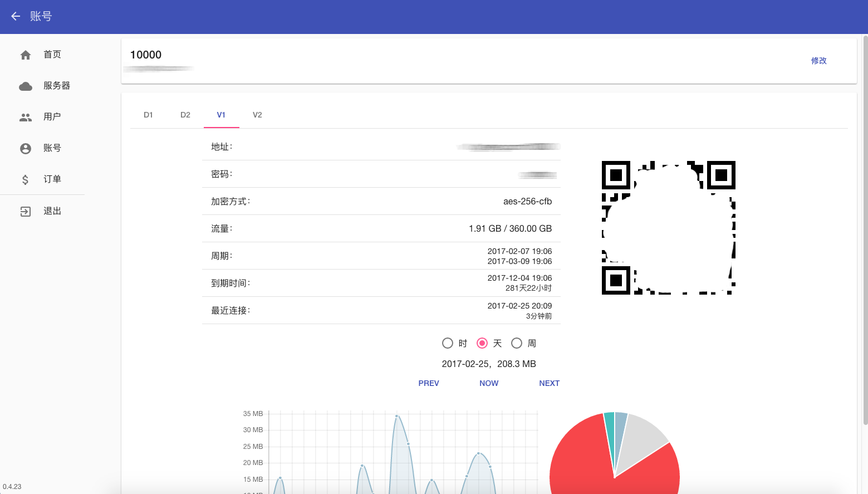Select the 时 hourly radio button
868x494 pixels.
[x=448, y=343]
